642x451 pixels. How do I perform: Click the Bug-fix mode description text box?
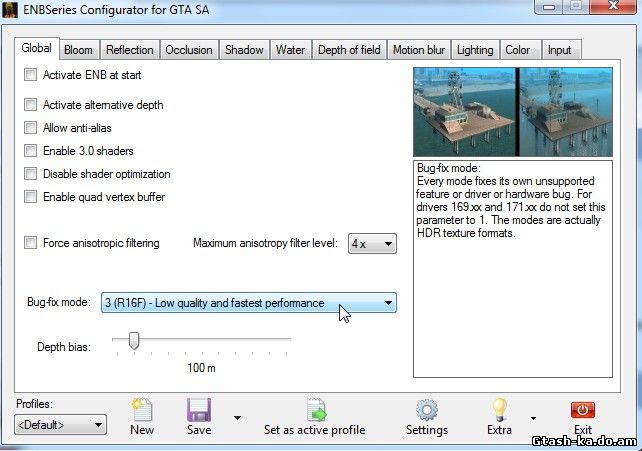click(513, 269)
